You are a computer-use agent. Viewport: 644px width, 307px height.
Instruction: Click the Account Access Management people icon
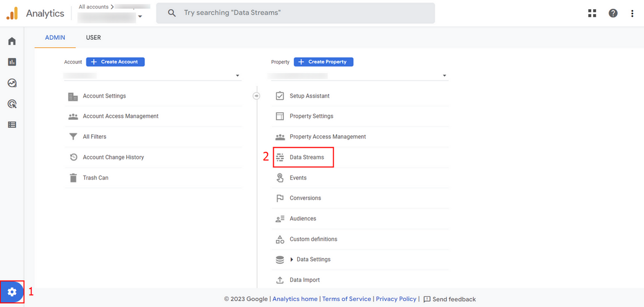tap(73, 116)
